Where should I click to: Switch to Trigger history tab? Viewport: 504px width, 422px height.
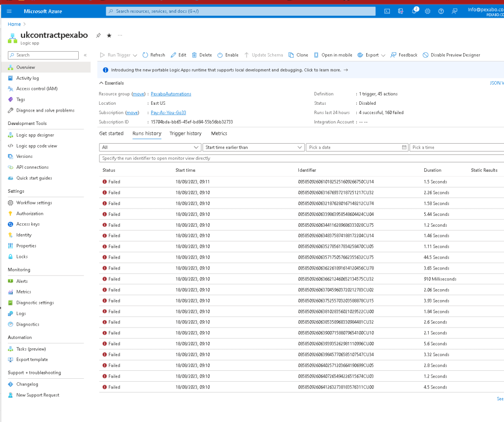click(x=186, y=133)
